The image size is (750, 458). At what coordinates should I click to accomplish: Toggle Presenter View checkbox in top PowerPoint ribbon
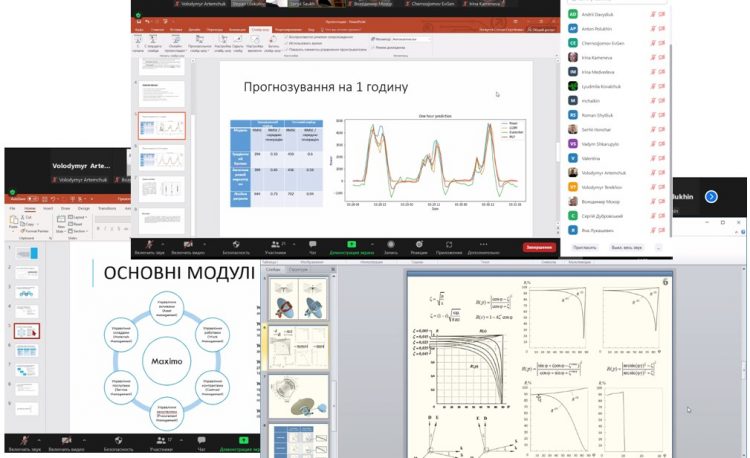388,48
